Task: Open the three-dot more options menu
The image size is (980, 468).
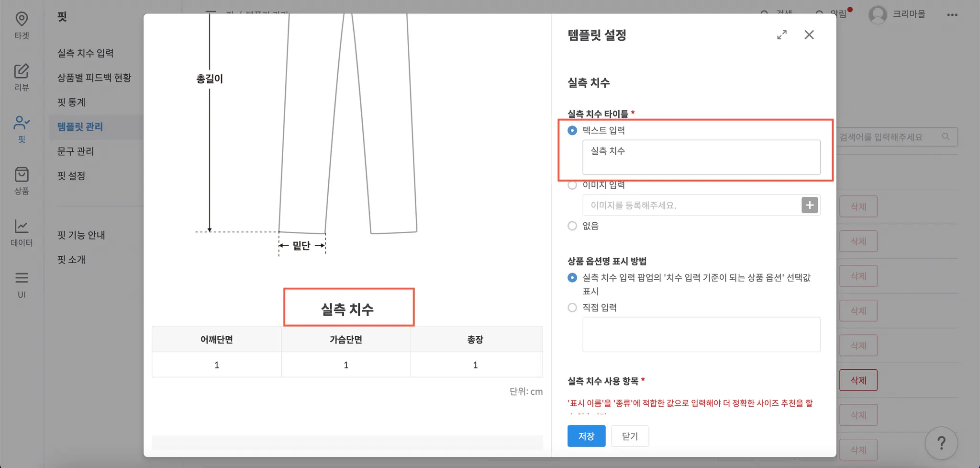Action: coord(952,15)
